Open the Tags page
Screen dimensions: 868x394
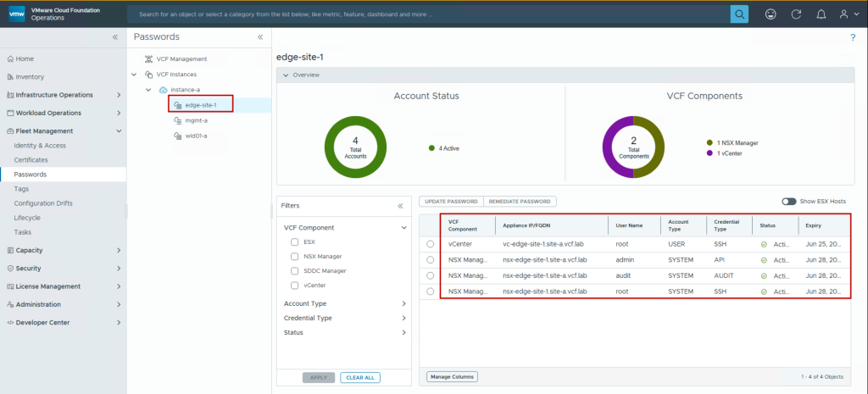(21, 189)
